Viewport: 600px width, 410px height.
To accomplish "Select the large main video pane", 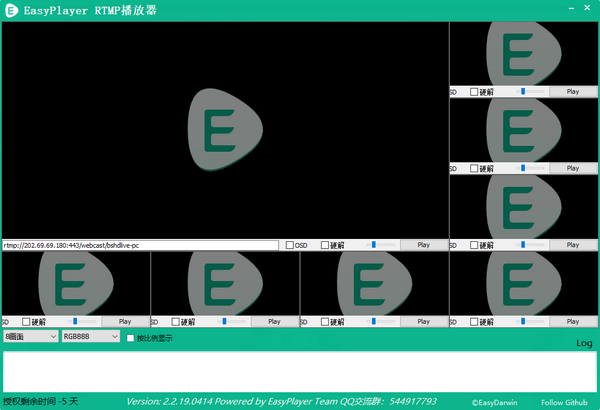I will (x=225, y=130).
